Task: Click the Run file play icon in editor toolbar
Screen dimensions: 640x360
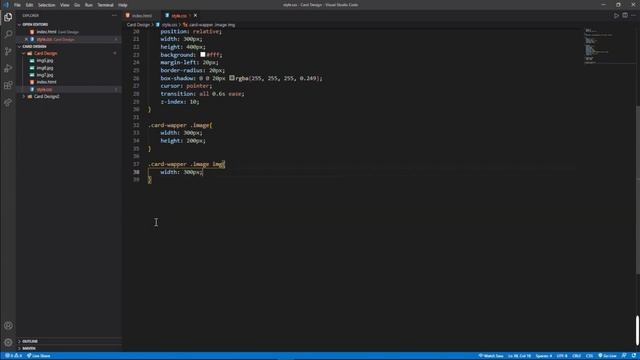Action: click(616, 16)
